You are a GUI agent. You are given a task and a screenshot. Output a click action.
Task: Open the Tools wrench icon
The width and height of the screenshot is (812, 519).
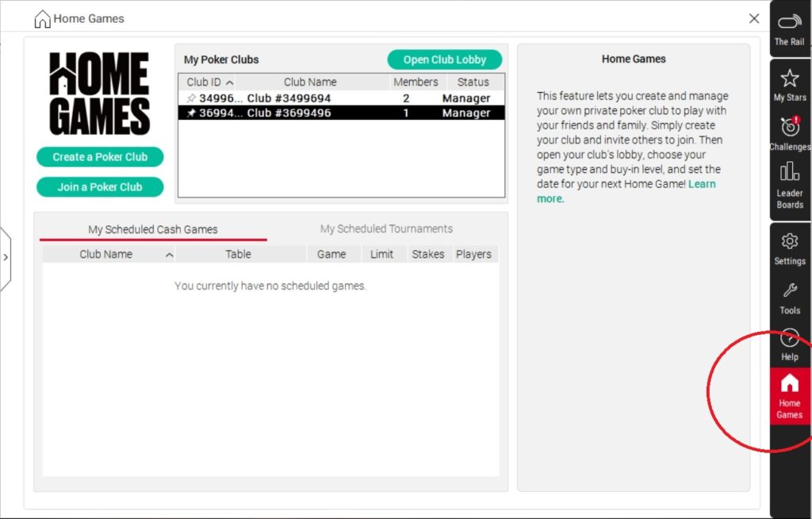tap(789, 296)
